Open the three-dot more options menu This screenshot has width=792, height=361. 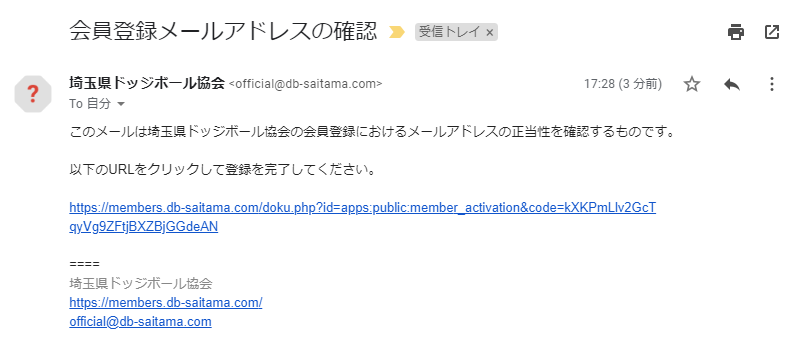[x=771, y=84]
